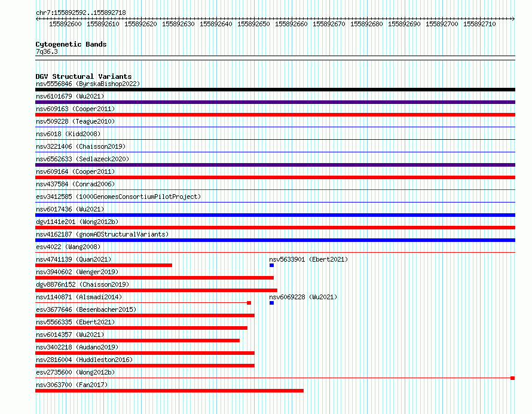
Task: Click the ruler's left arrowhead
Action: [x=37, y=19]
